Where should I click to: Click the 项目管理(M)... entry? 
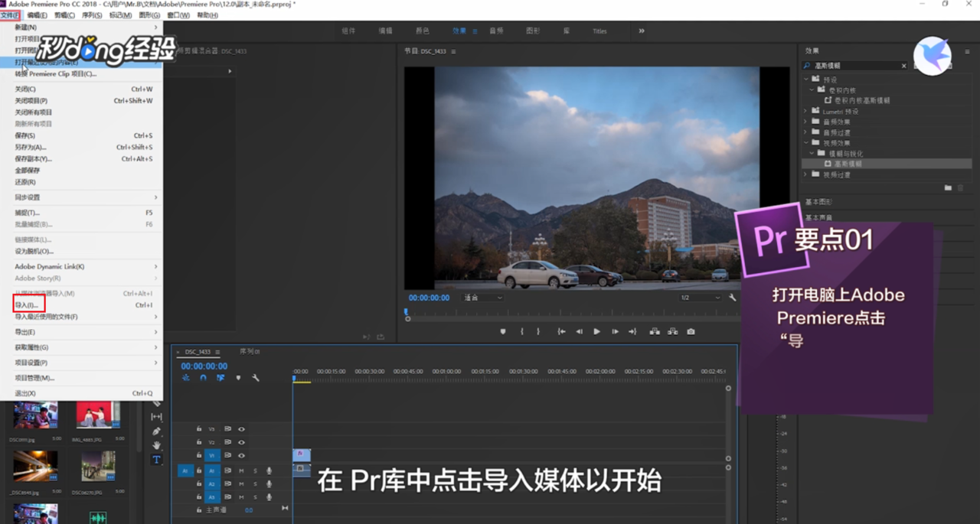[81, 378]
